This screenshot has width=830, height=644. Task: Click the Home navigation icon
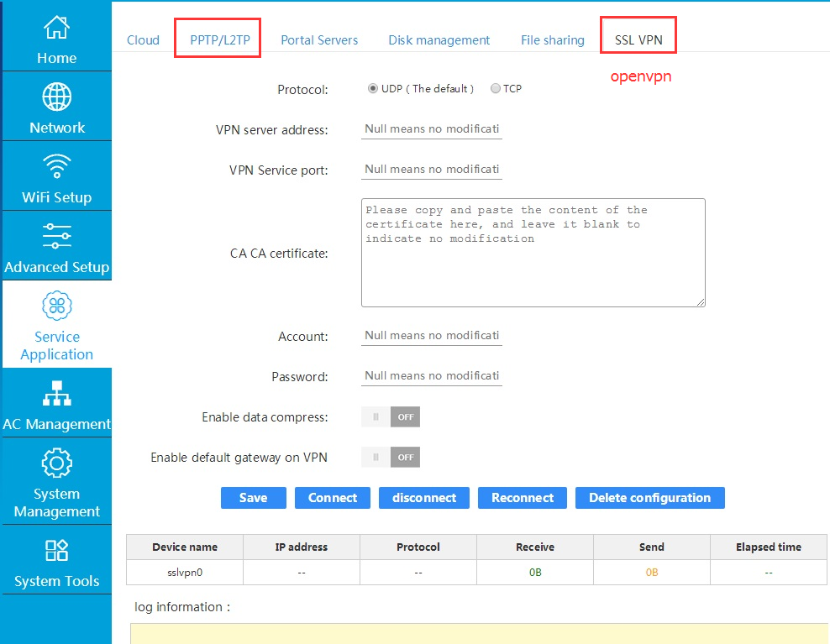click(56, 28)
